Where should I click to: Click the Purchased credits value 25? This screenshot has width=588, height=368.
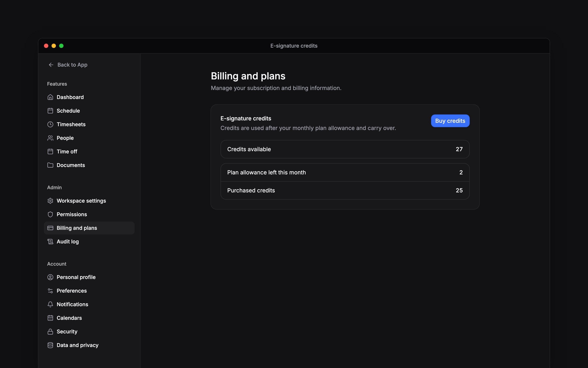tap(459, 191)
